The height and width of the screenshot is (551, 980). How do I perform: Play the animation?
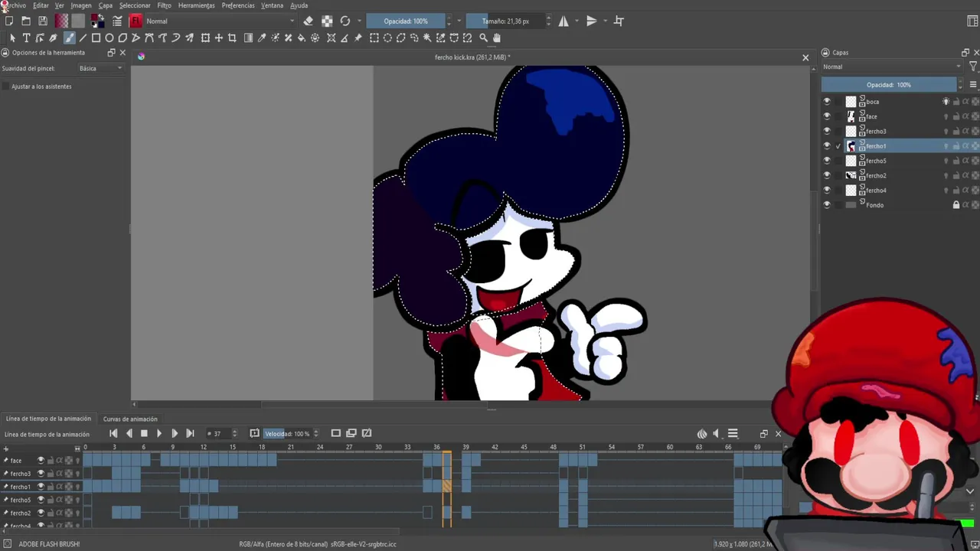159,434
